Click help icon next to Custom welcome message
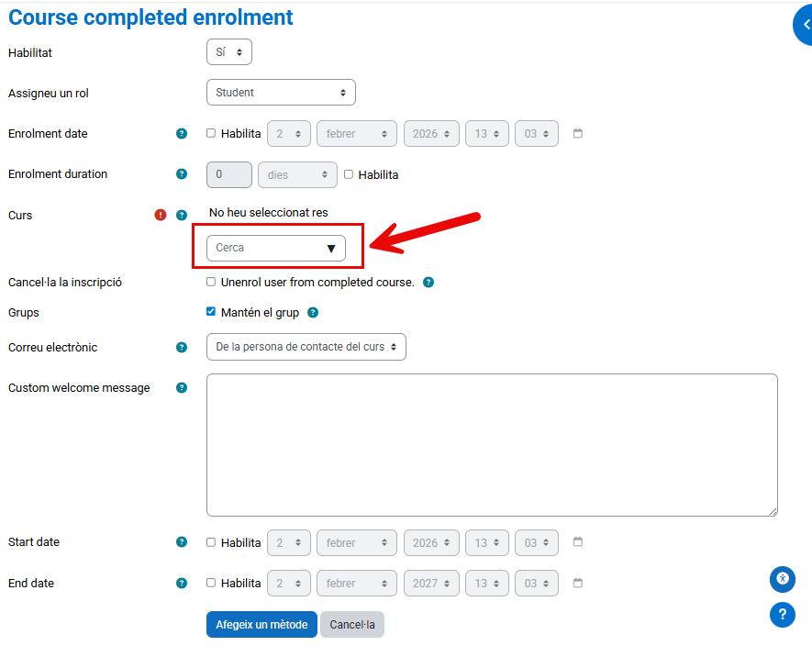This screenshot has width=812, height=646. click(x=182, y=388)
